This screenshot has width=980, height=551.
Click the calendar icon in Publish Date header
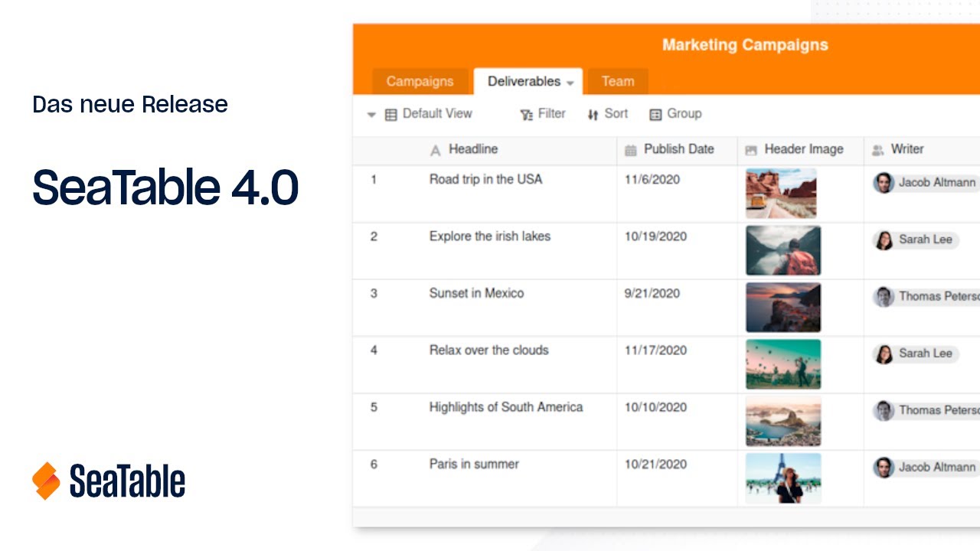[631, 151]
